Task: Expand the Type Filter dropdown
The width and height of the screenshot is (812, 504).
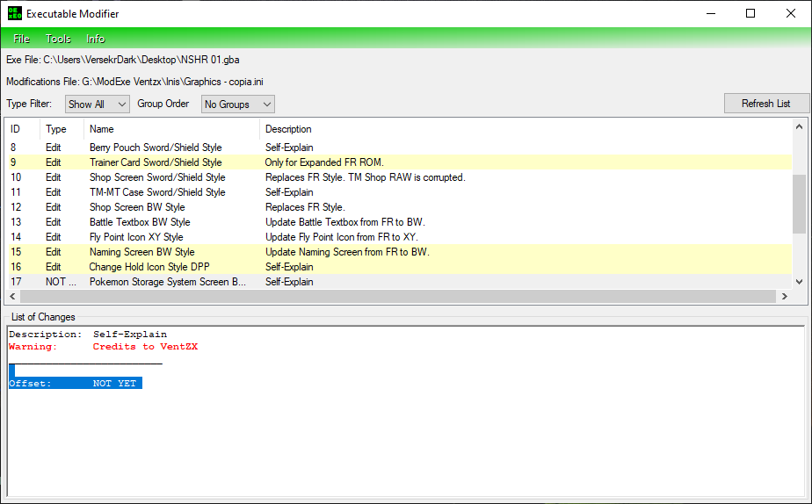Action: click(x=98, y=104)
